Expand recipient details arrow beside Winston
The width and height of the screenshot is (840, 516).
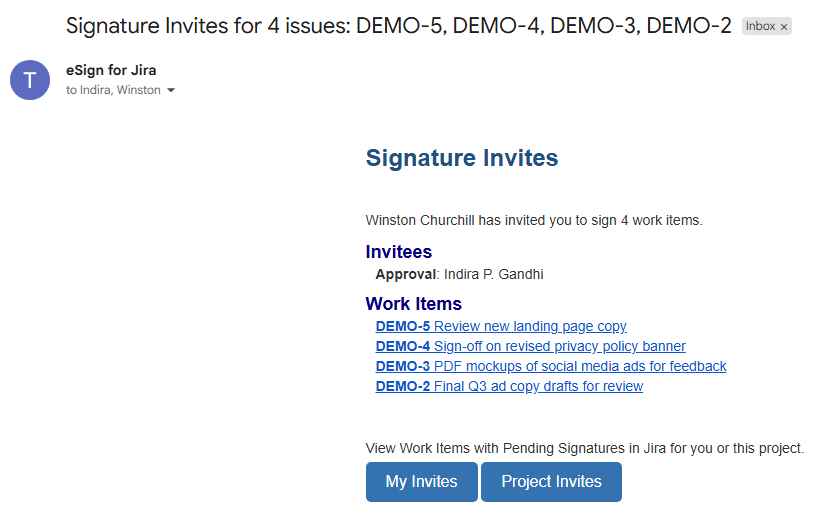171,91
